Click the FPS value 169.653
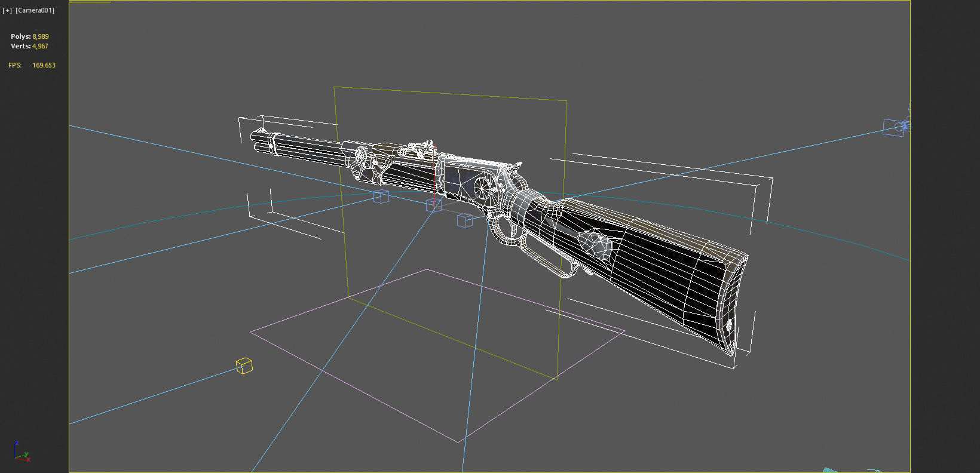 coord(44,65)
